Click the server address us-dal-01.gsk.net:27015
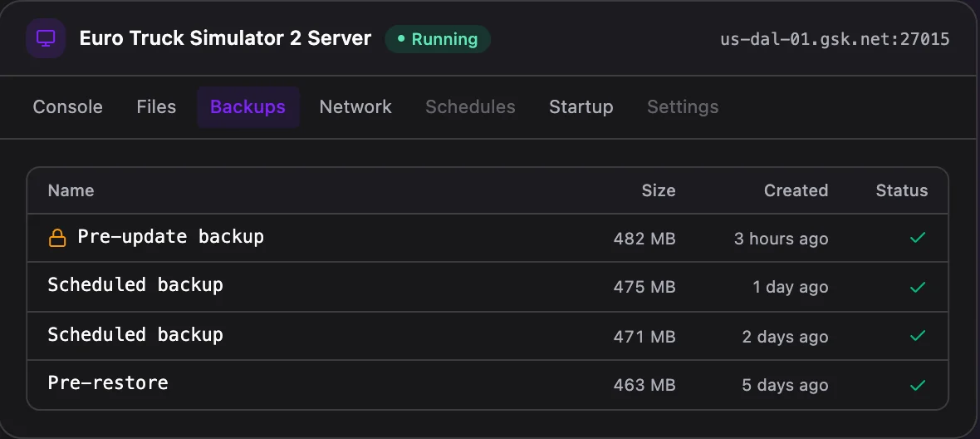980x439 pixels. [x=835, y=39]
